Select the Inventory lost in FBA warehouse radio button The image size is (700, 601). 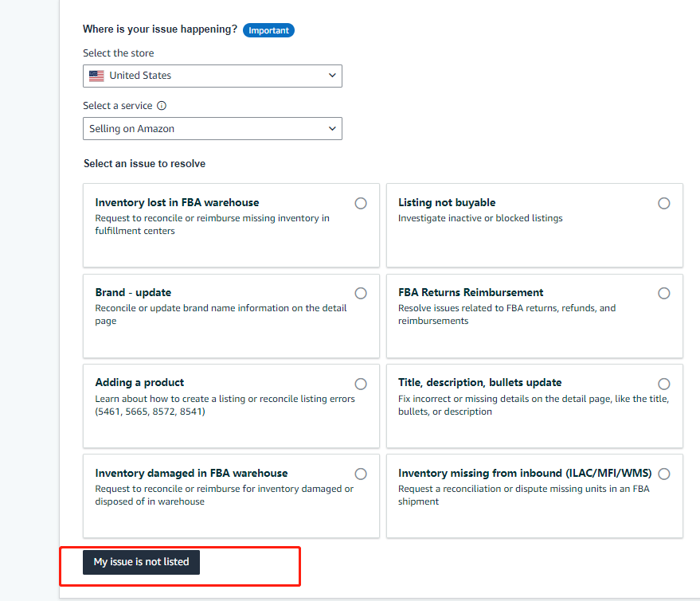361,204
